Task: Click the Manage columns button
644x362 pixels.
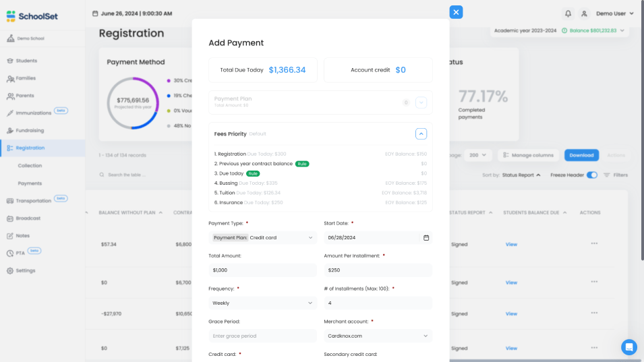Action: coord(527,155)
